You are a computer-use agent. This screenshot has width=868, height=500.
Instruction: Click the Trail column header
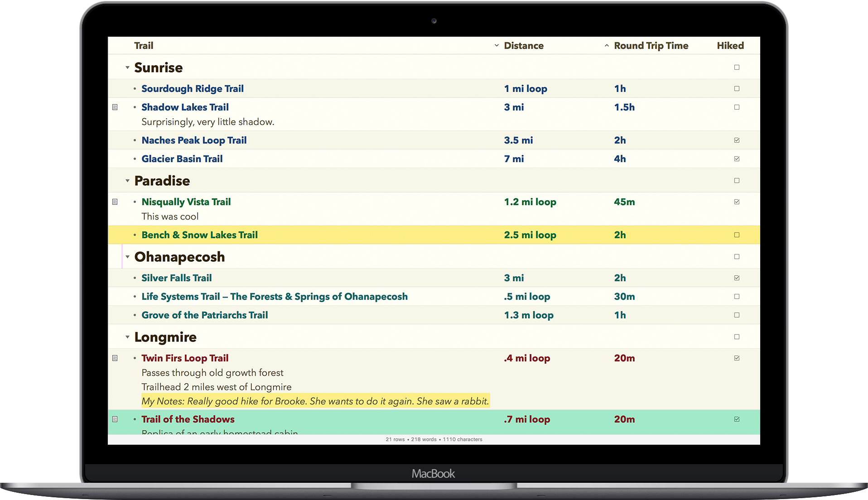tap(144, 46)
